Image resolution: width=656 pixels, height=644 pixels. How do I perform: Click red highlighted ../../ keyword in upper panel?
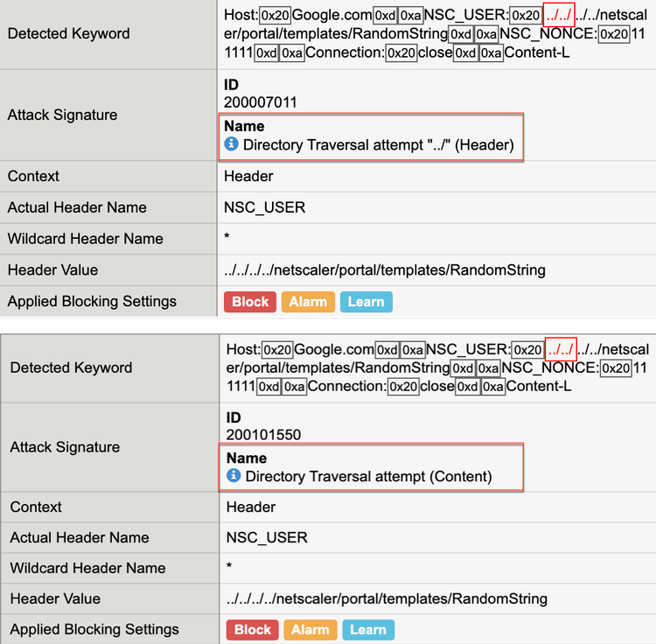tap(559, 16)
